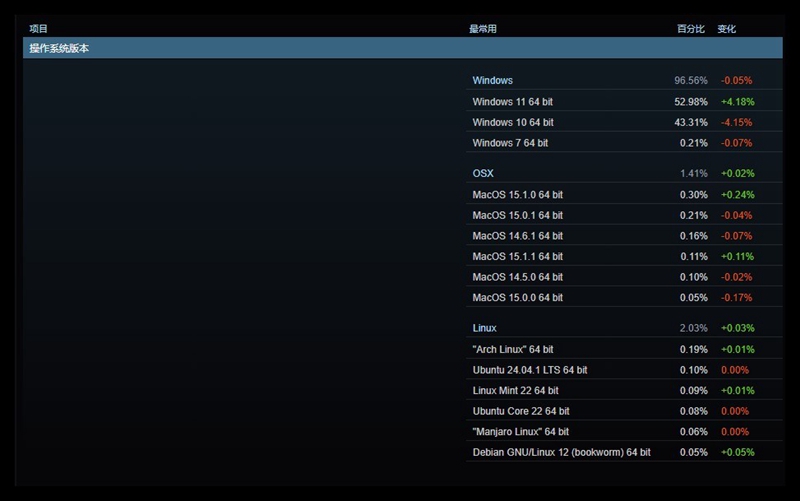Select the MacOS 15.0.1 64 bit row

[624, 215]
